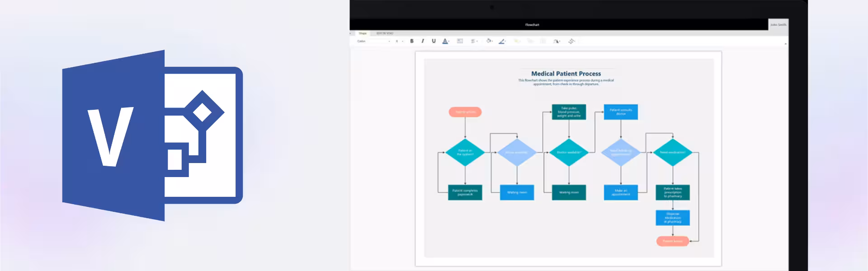This screenshot has width=868, height=271.
Task: Select the blue Waiting room box
Action: pyautogui.click(x=517, y=192)
